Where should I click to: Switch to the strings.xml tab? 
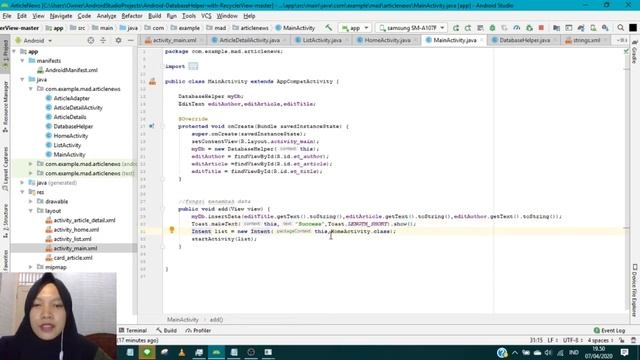click(586, 40)
